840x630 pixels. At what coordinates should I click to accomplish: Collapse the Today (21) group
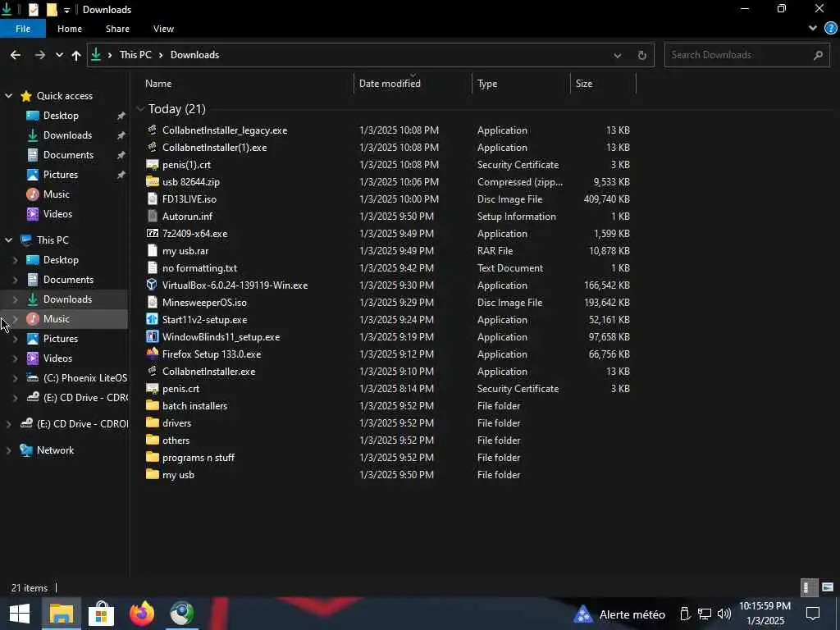tap(140, 109)
